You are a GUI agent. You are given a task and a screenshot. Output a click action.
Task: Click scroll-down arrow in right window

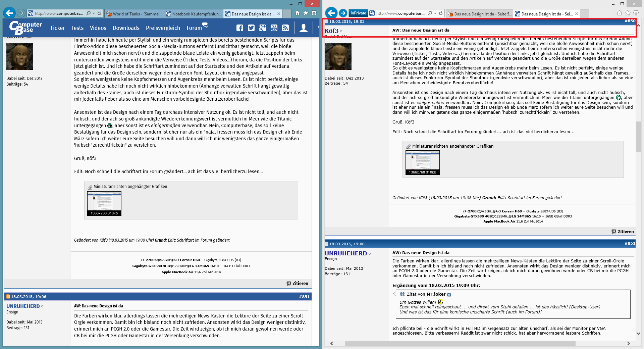coord(638,333)
